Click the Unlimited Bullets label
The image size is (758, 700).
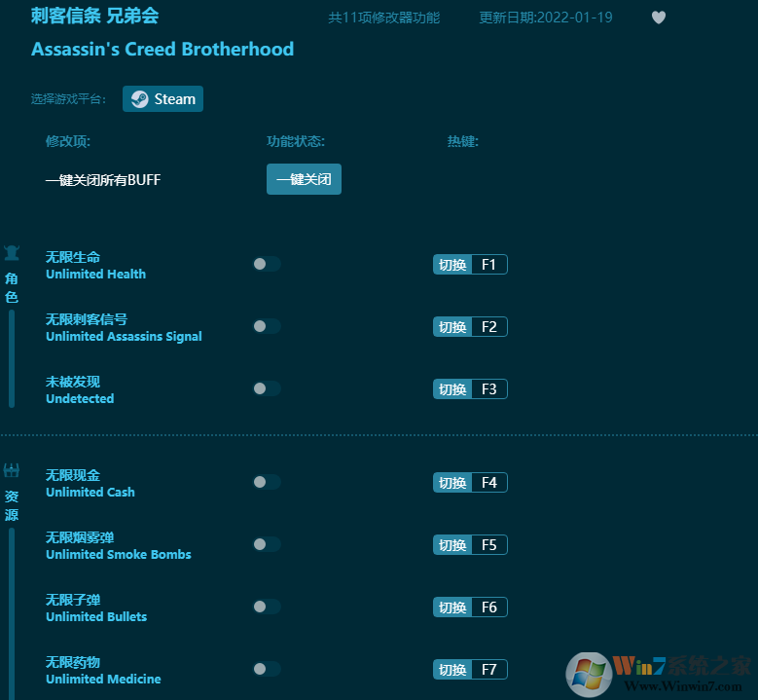(x=96, y=617)
